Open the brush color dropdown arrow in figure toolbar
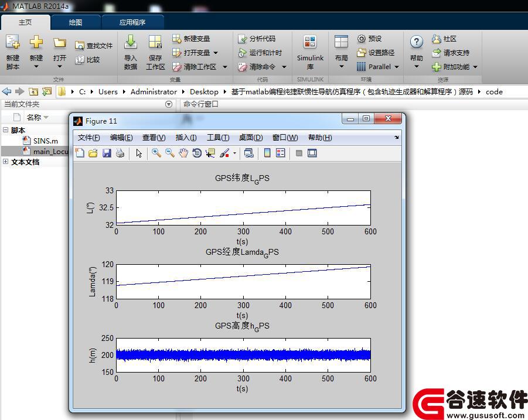 234,153
